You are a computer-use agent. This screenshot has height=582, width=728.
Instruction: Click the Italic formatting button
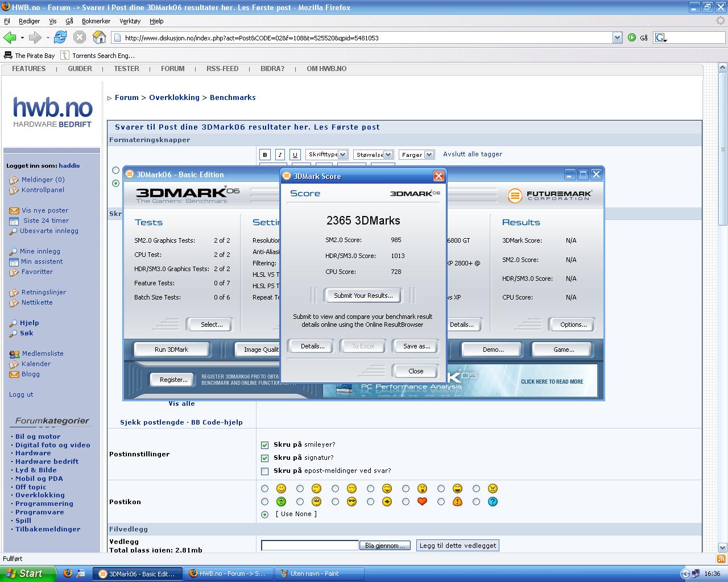click(280, 155)
